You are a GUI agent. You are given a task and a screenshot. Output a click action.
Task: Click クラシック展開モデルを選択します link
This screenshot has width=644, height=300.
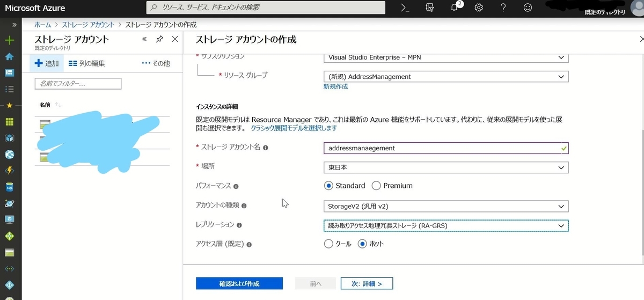tap(294, 128)
